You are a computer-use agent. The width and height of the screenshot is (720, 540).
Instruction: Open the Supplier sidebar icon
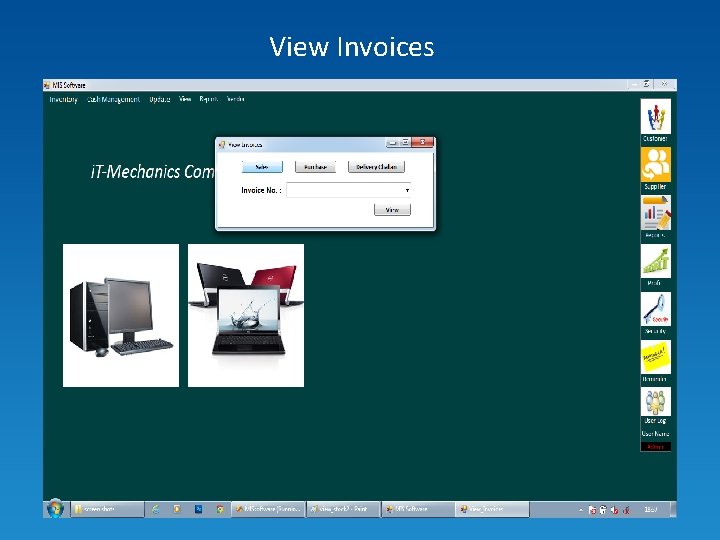coord(655,164)
